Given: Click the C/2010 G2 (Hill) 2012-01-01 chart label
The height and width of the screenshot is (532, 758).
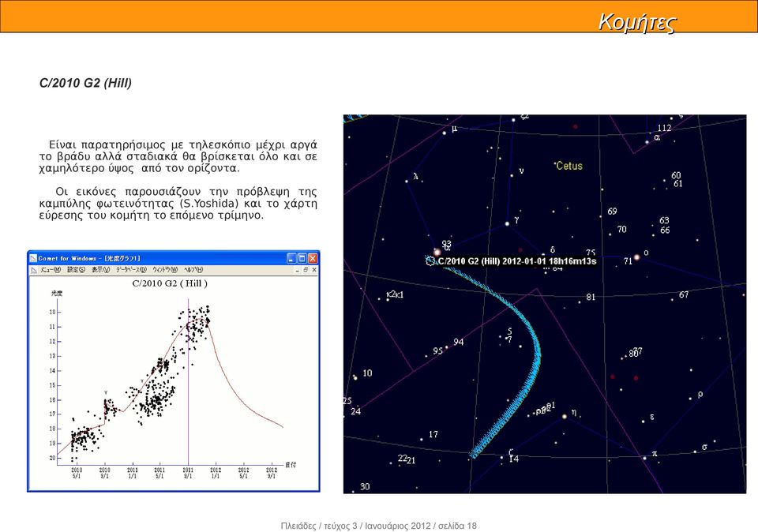Looking at the screenshot, I should pos(516,261).
